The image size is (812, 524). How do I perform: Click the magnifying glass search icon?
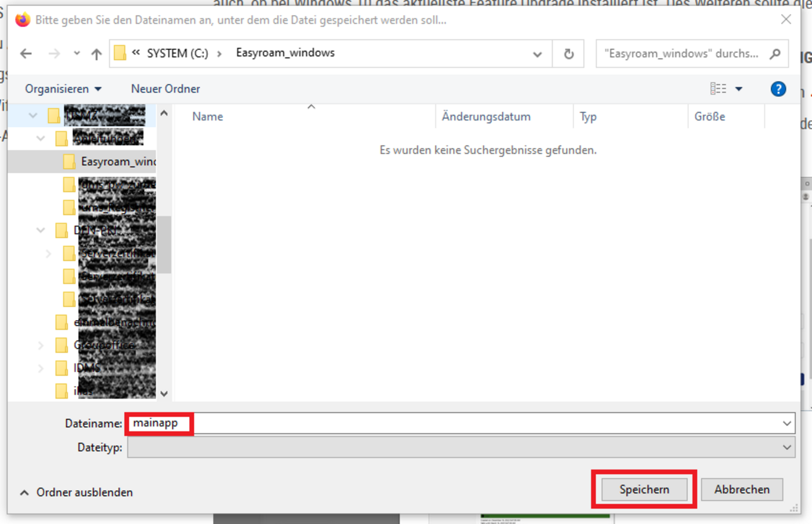tap(775, 54)
